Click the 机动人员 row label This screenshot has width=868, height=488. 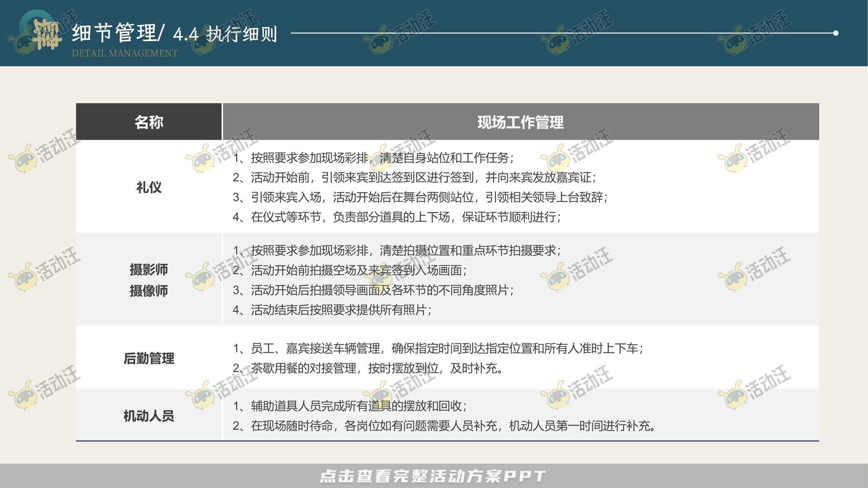click(x=148, y=417)
